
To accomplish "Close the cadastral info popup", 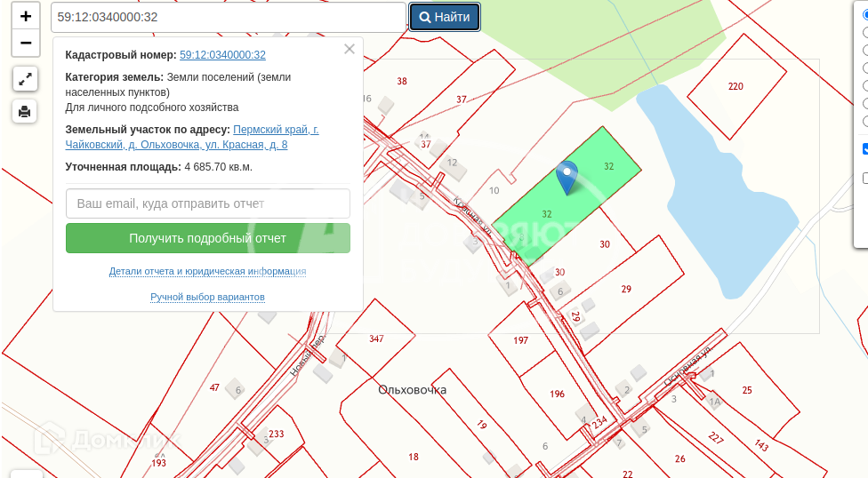I will (x=350, y=50).
